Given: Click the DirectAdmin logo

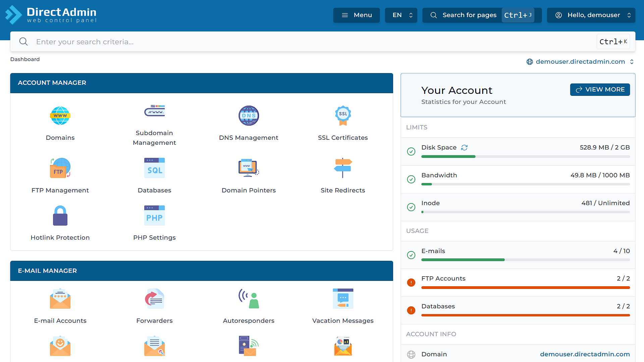Looking at the screenshot, I should pyautogui.click(x=51, y=15).
